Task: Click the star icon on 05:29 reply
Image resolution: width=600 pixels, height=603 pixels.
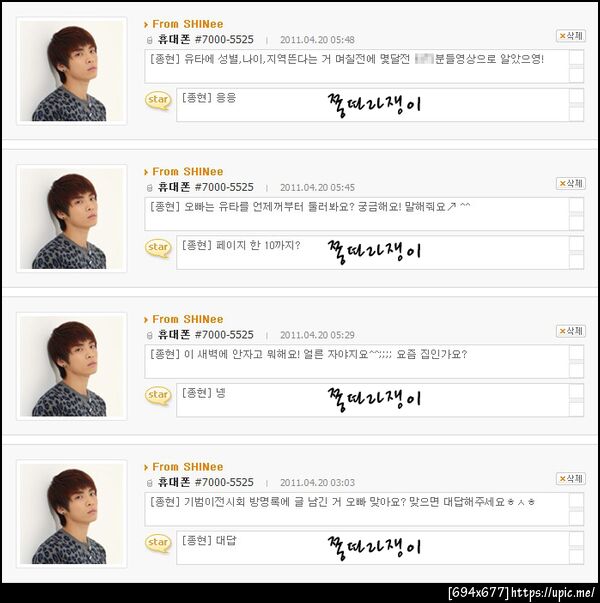Action: coord(158,396)
